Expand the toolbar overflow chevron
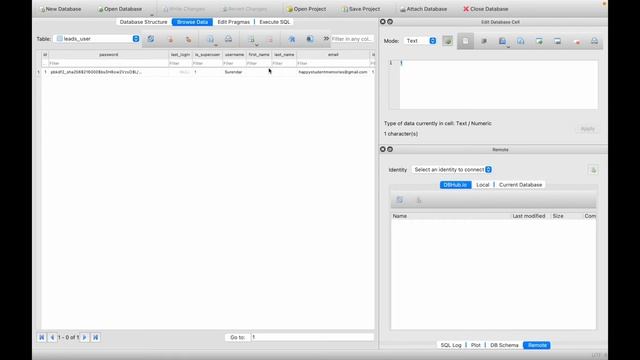 326,39
